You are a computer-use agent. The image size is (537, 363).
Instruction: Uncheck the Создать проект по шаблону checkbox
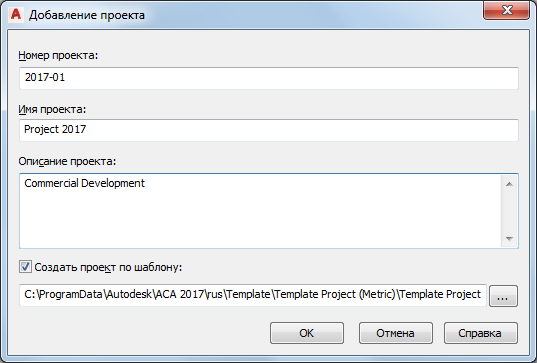25,267
